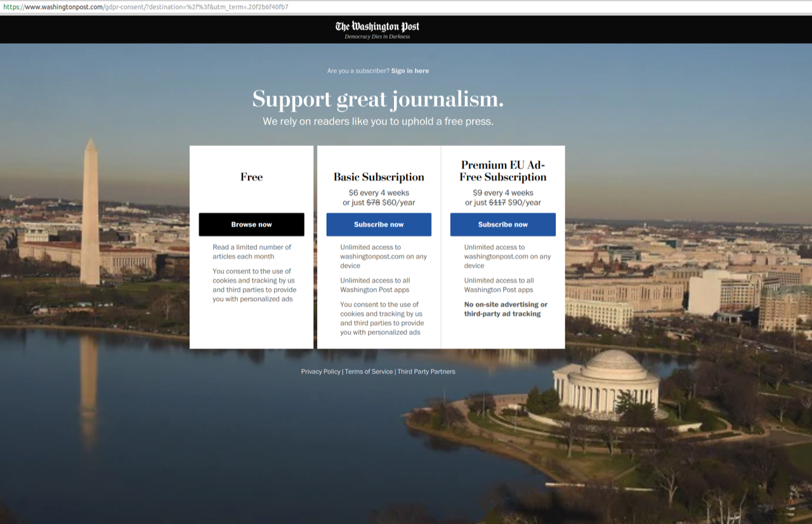Click the Free plan's cookie consent paragraph
The height and width of the screenshot is (524, 812).
[254, 285]
